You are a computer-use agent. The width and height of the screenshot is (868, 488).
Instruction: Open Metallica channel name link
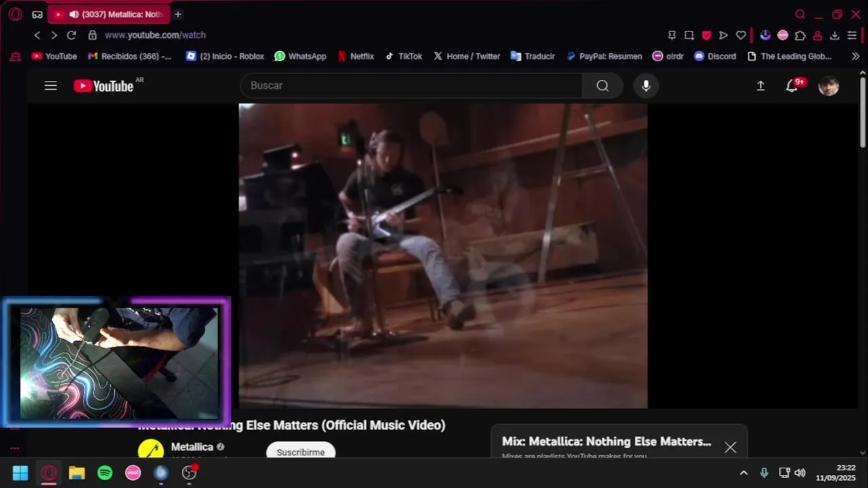tap(192, 447)
